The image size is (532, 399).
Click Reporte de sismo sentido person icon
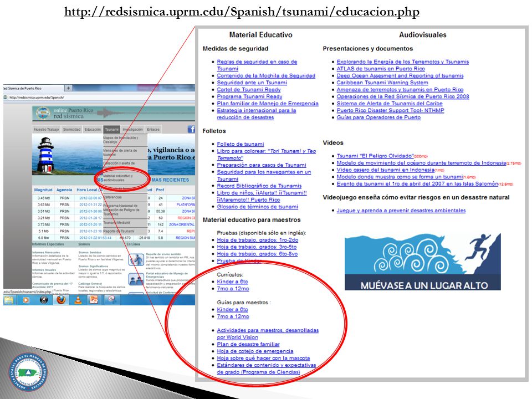pos(136,260)
